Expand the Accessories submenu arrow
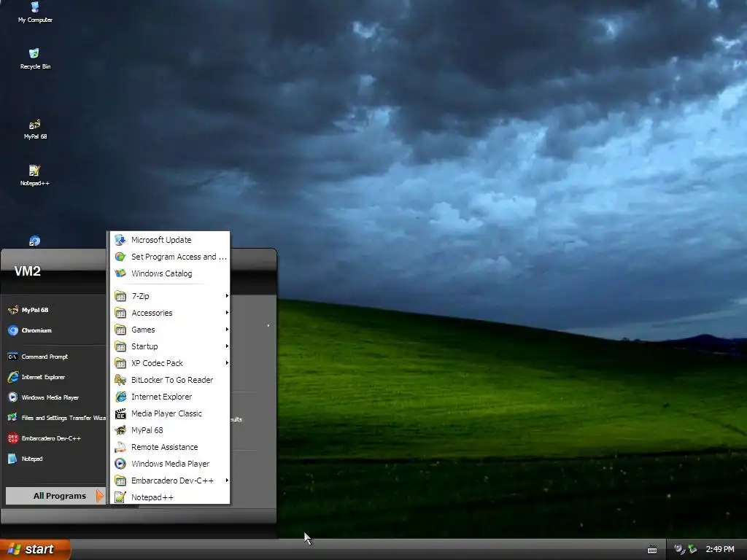Screen dimensions: 747x560 (227, 312)
